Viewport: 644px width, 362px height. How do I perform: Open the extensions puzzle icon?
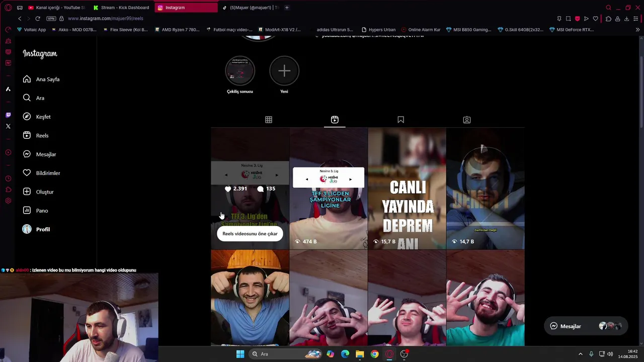click(x=608, y=19)
